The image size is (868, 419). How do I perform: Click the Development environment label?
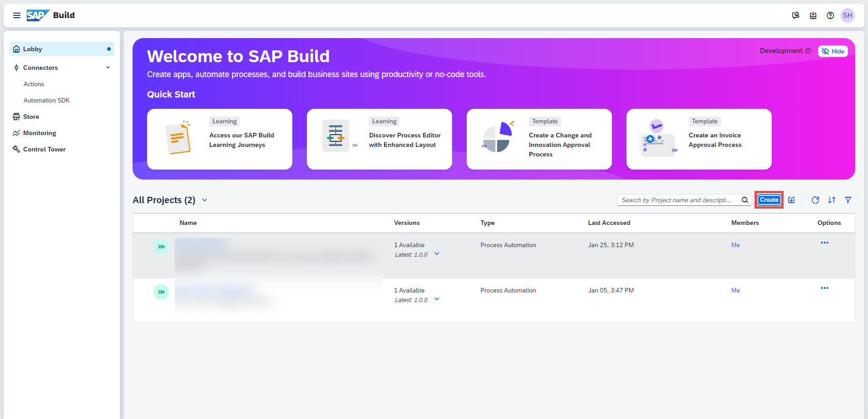point(781,51)
